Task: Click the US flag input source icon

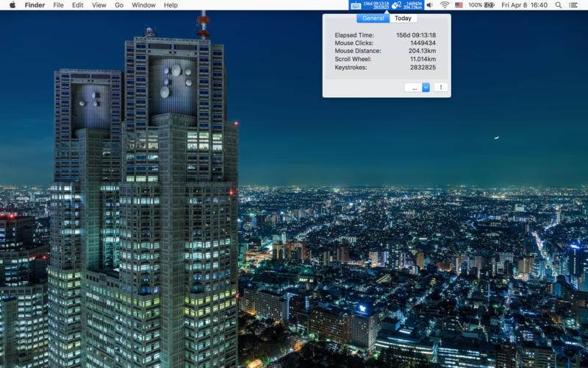Action: pyautogui.click(x=459, y=5)
